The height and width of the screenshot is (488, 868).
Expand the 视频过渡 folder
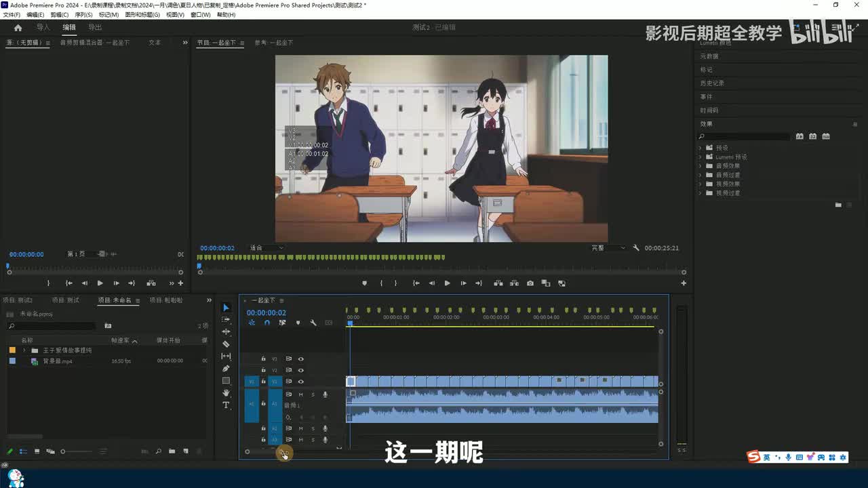[701, 193]
